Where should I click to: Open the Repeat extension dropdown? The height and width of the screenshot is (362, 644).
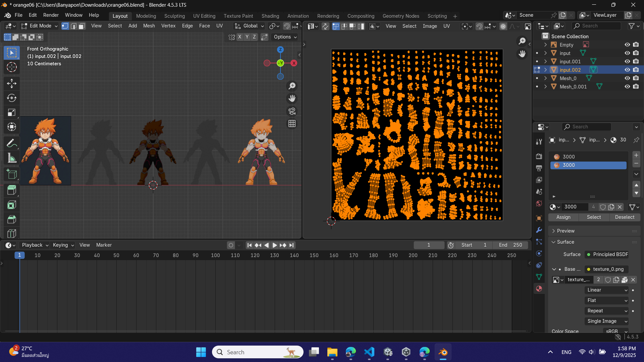606,311
